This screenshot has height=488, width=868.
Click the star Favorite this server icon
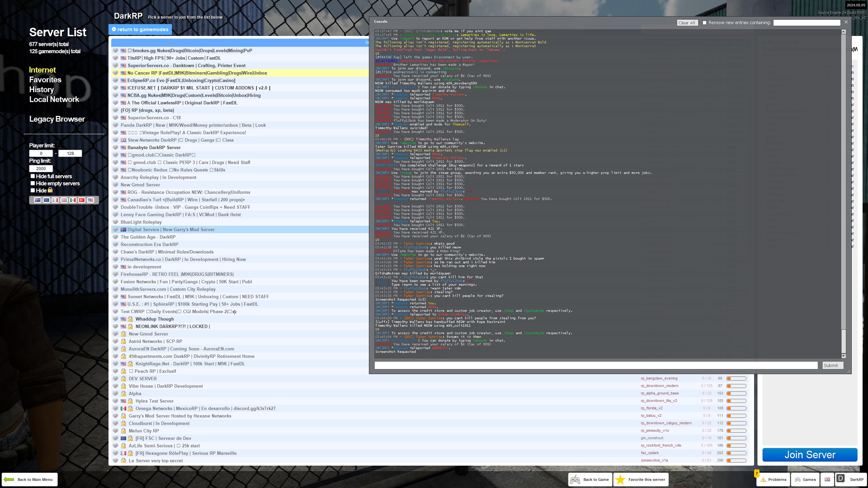(x=620, y=480)
